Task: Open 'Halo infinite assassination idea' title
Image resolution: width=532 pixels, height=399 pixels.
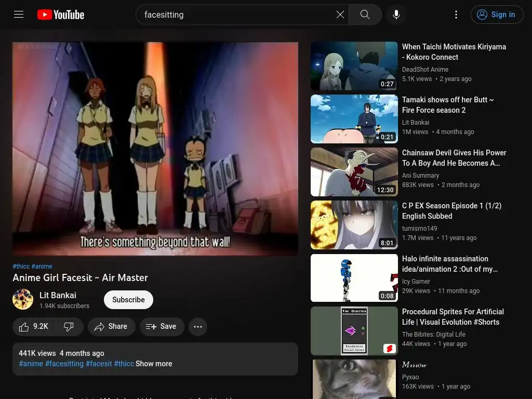Action: pos(450,263)
